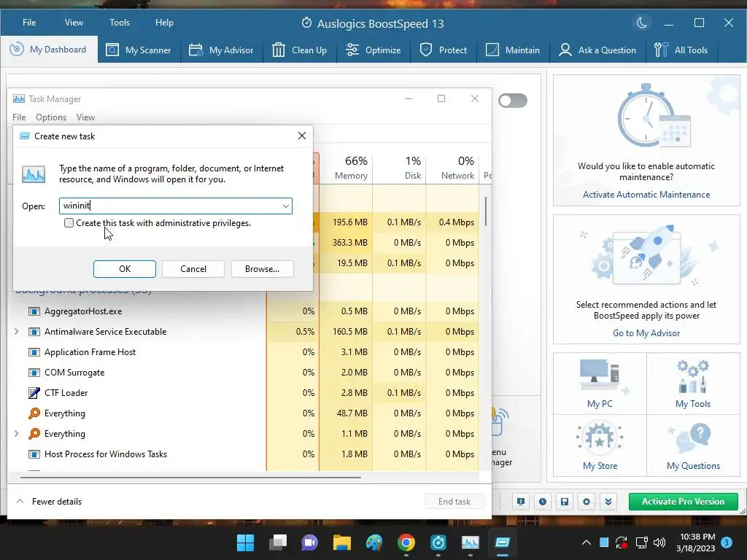Open the Optimize tab
Screen dimensions: 747x560
[373, 50]
